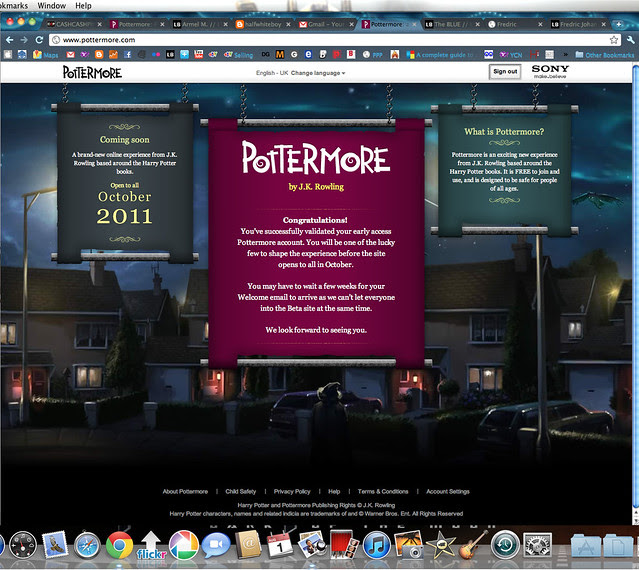This screenshot has width=639, height=570.
Task: Launch iTunes from the Dock
Action: pyautogui.click(x=376, y=545)
